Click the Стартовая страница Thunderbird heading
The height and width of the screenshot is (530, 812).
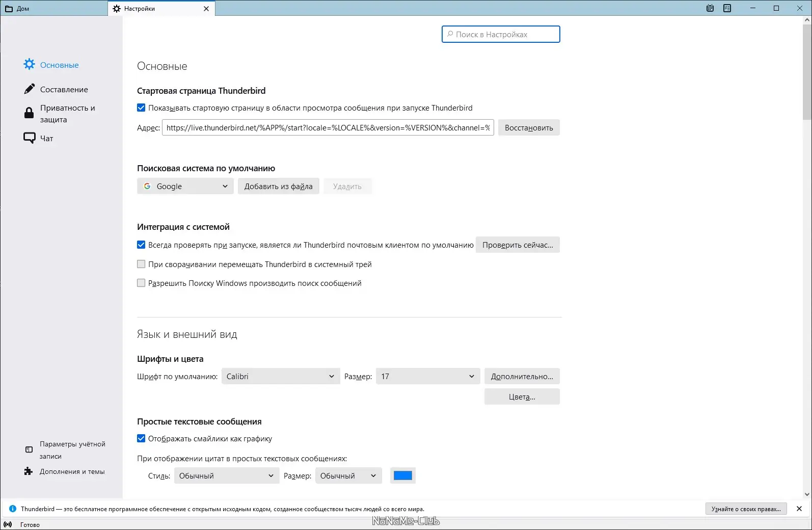pos(201,91)
